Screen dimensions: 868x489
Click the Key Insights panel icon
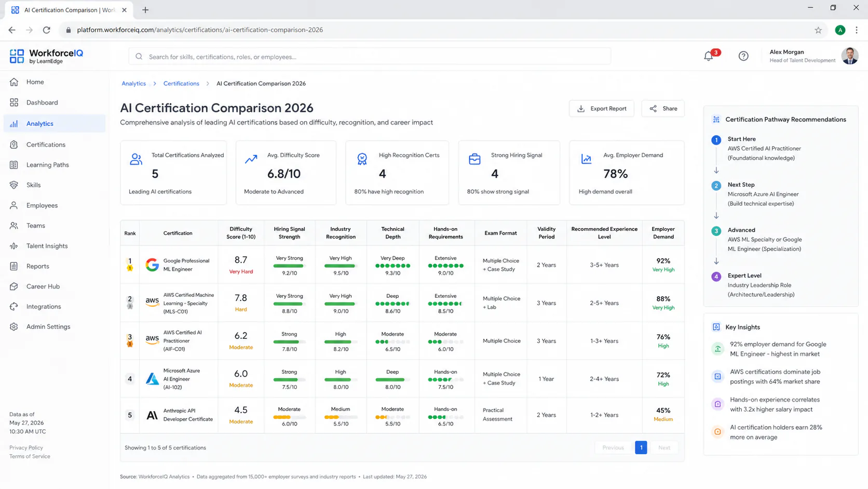point(716,327)
